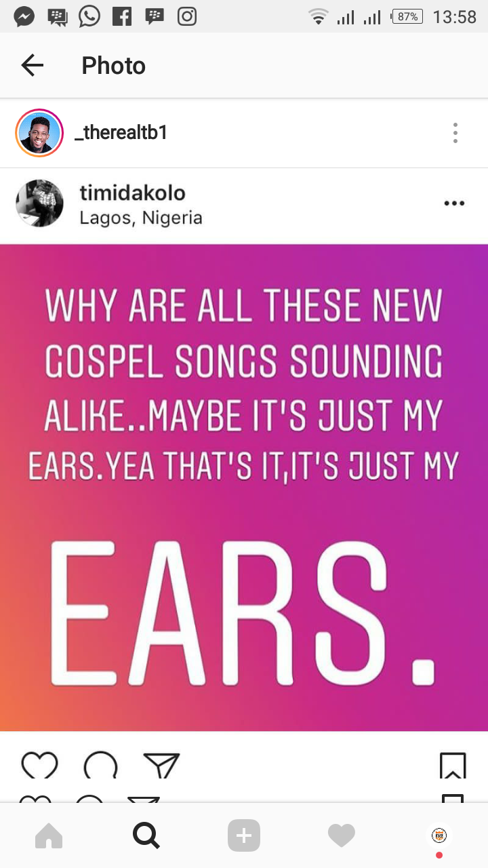Open vertical three-dot menu for _therealtb1
The height and width of the screenshot is (868, 488).
pyautogui.click(x=455, y=133)
